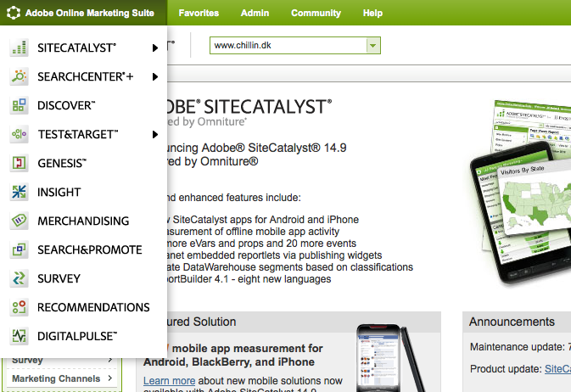Viewport: 571px width, 392px height.
Task: Click the SiteCatalyst bar chart icon
Action: pyautogui.click(x=19, y=48)
